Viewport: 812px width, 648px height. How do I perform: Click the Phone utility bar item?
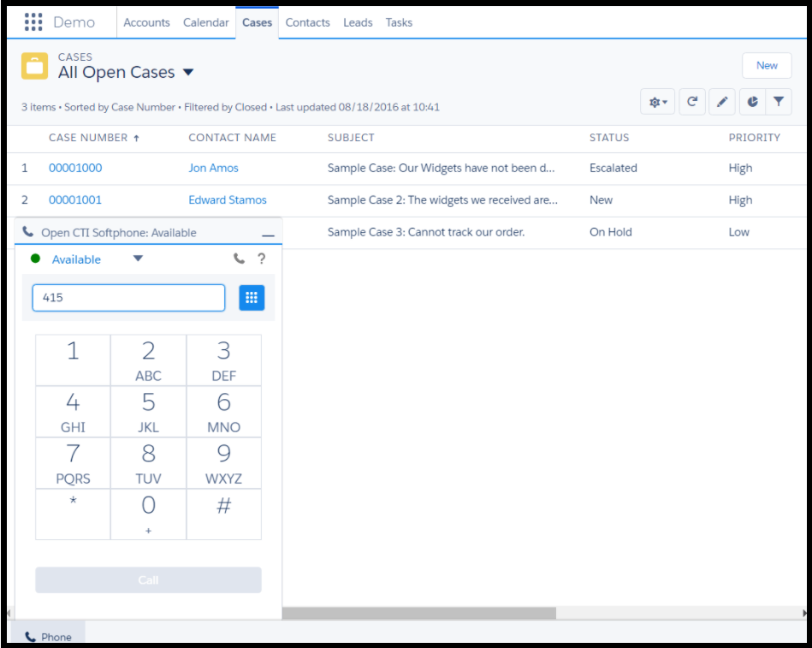pos(48,637)
